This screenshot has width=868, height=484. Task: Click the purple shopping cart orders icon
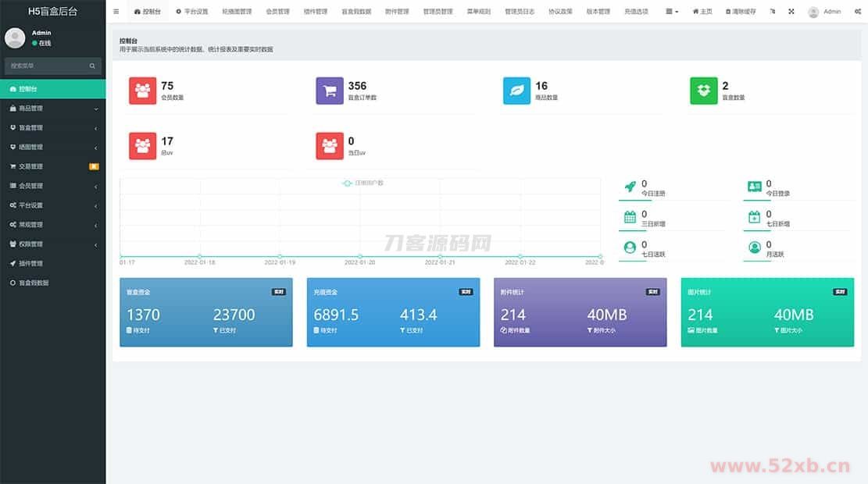tap(330, 91)
